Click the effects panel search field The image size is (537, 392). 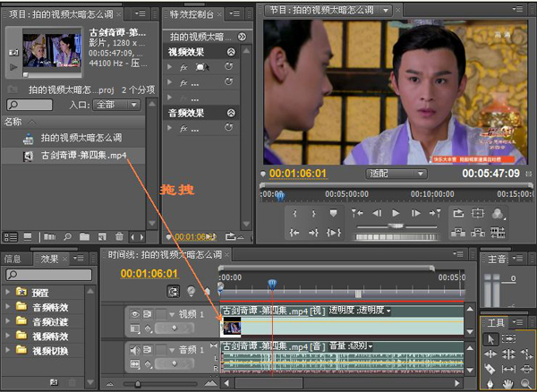click(49, 275)
